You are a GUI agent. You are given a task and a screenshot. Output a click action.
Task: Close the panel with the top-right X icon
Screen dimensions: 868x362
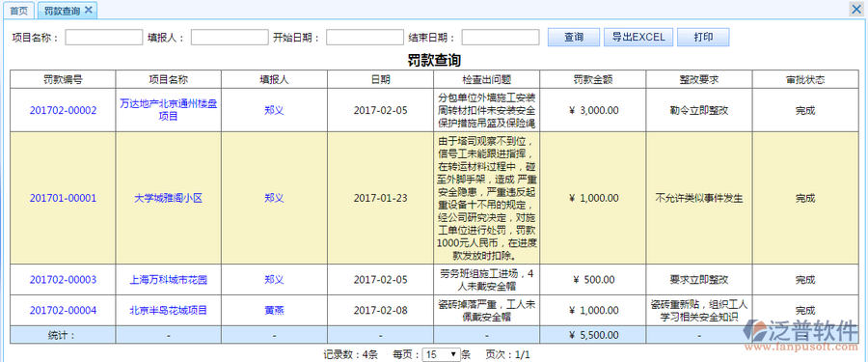[x=858, y=9]
